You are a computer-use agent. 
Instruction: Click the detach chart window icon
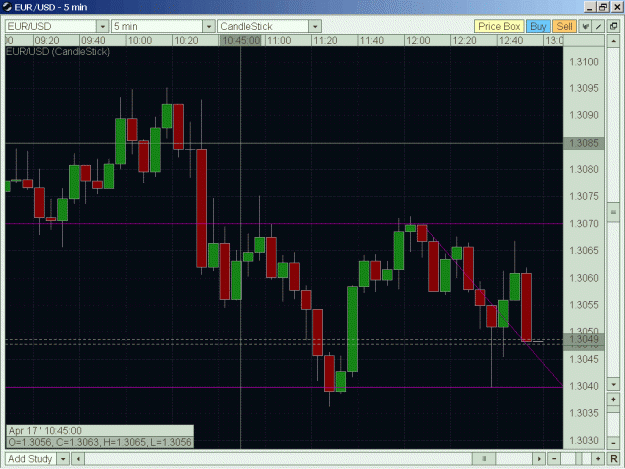click(613, 26)
